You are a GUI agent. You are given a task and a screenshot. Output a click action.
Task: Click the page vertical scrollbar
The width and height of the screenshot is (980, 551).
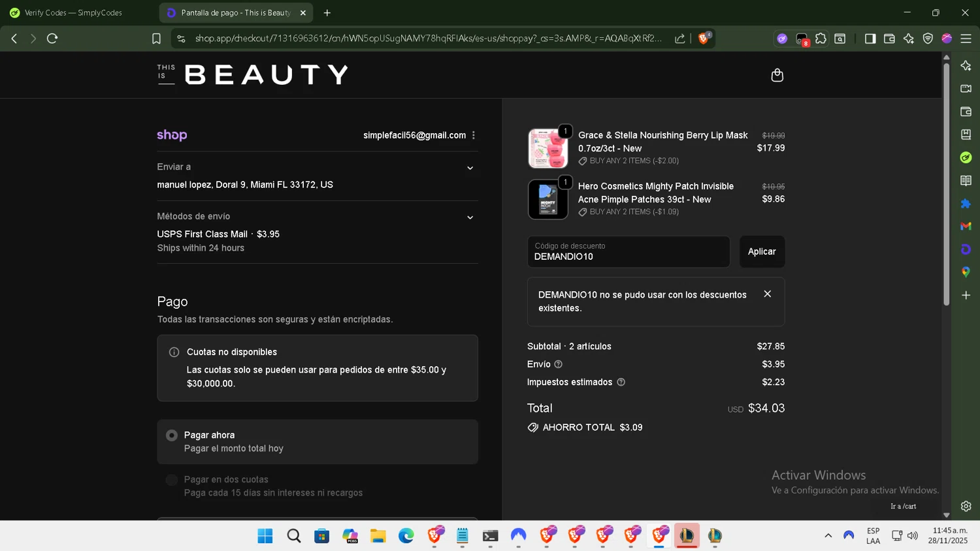point(946,184)
